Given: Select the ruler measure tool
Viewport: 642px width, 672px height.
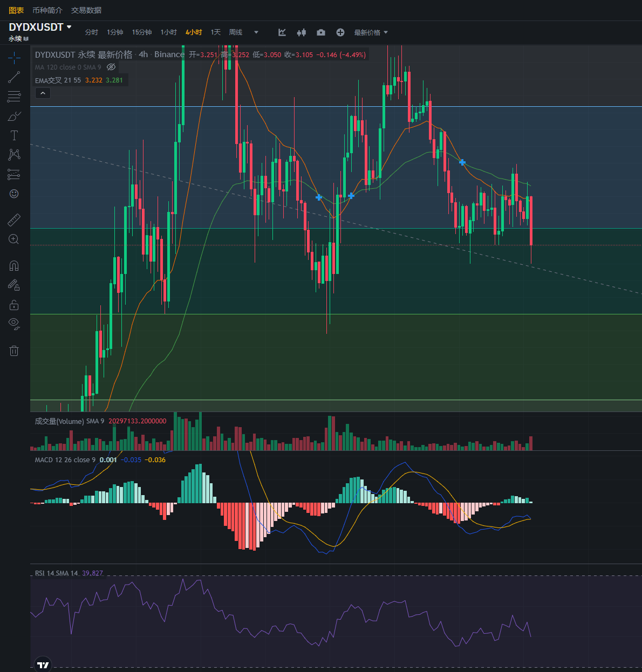Looking at the screenshot, I should (14, 220).
